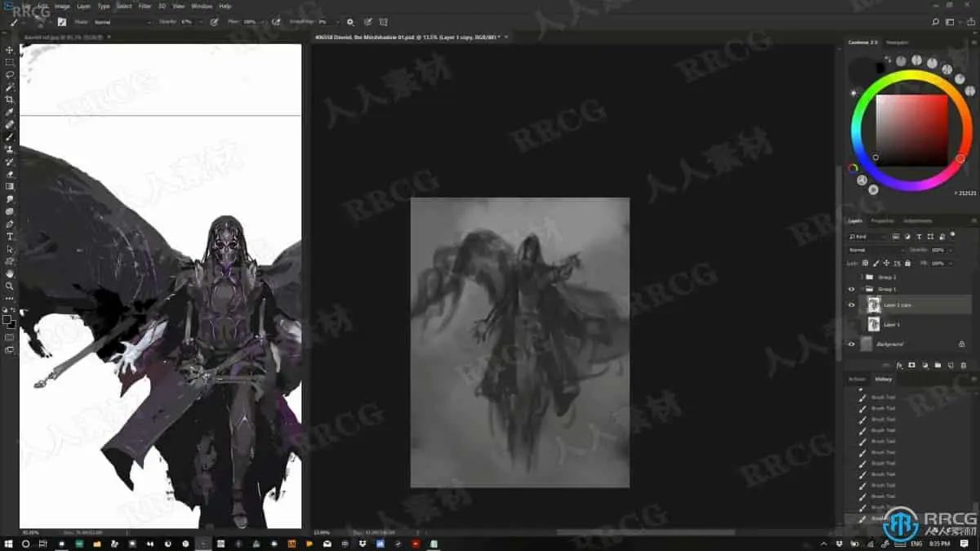Create new group folder icon
The image size is (980, 551).
tap(938, 365)
